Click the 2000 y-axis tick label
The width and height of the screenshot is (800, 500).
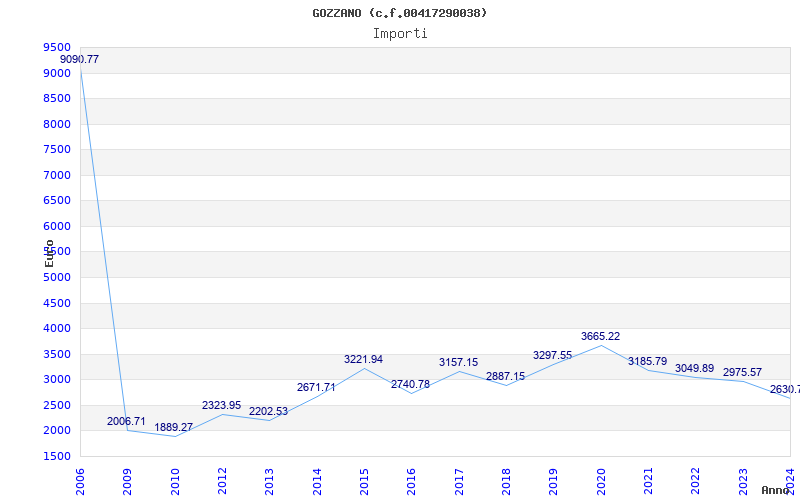(57, 431)
